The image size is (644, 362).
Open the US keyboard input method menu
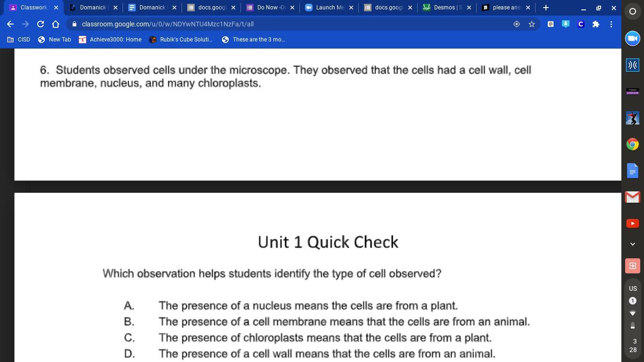[633, 288]
